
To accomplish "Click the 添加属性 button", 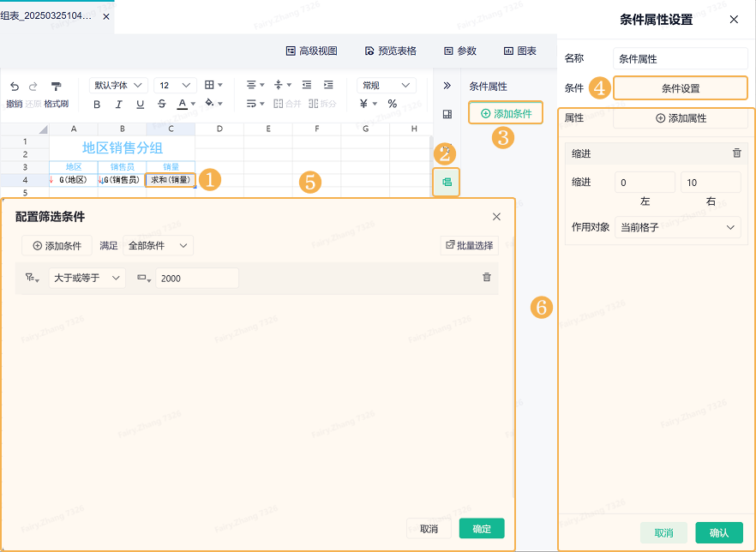I will [681, 118].
